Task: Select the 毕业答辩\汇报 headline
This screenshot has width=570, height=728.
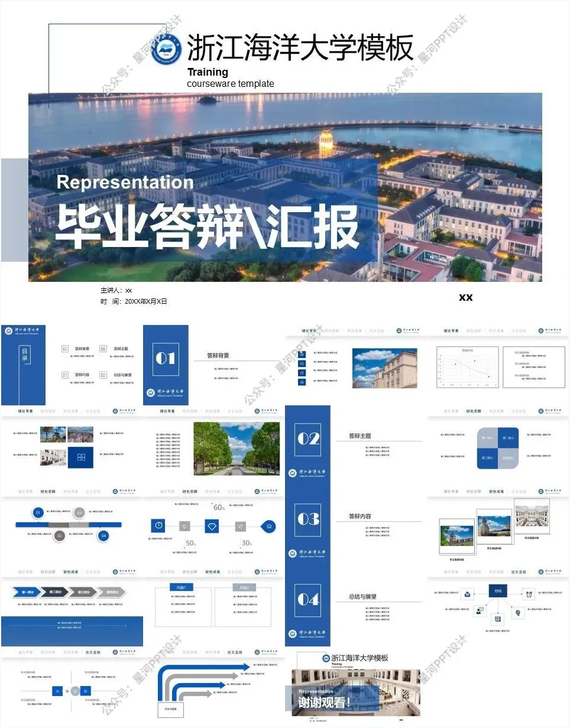Action: (x=208, y=226)
